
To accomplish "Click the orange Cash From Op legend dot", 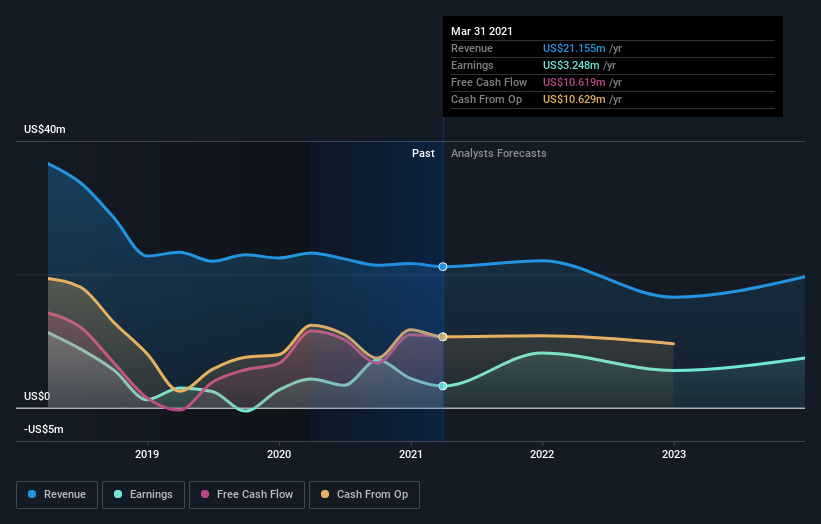I will (x=325, y=494).
